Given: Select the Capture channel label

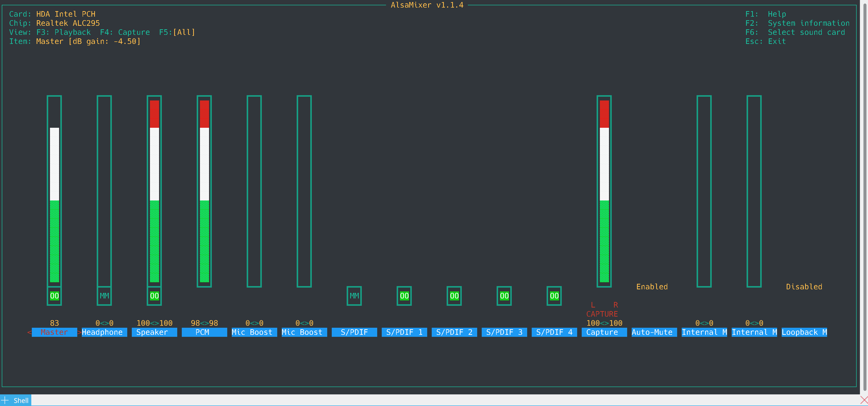Looking at the screenshot, I should coord(604,332).
